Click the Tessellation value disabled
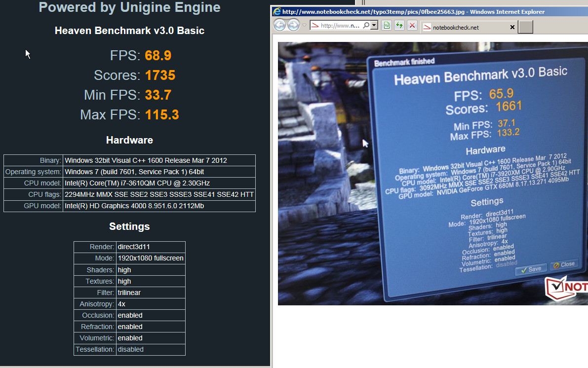Image resolution: width=588 pixels, height=368 pixels. [x=151, y=349]
